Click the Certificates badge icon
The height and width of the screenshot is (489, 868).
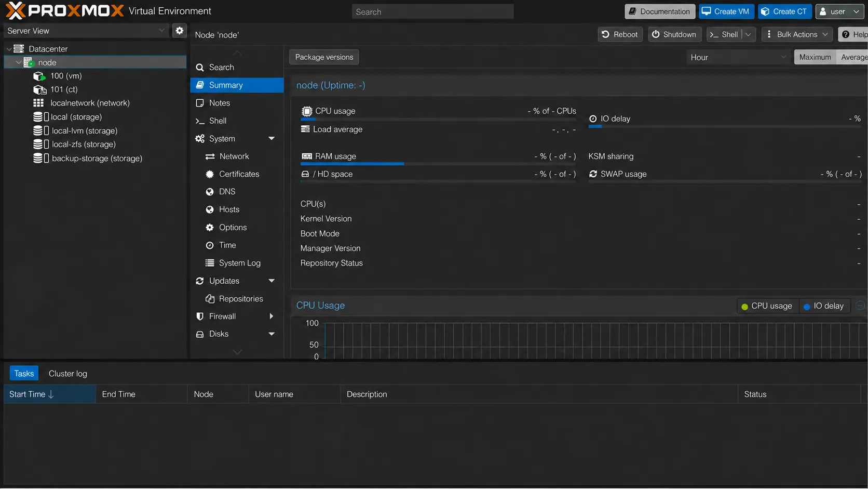pos(210,174)
